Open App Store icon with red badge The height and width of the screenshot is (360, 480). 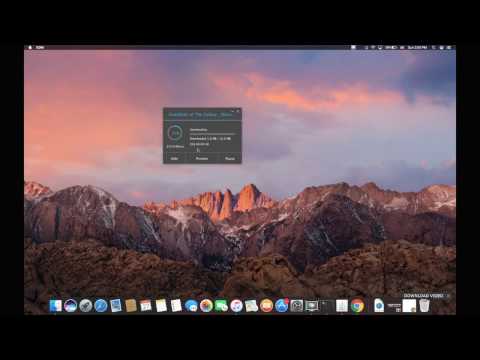[x=282, y=306]
